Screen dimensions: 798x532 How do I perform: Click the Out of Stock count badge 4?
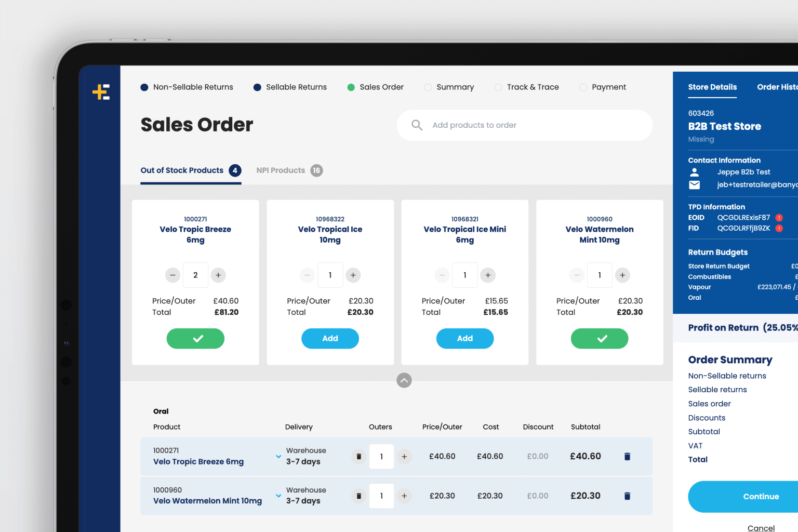tap(235, 170)
